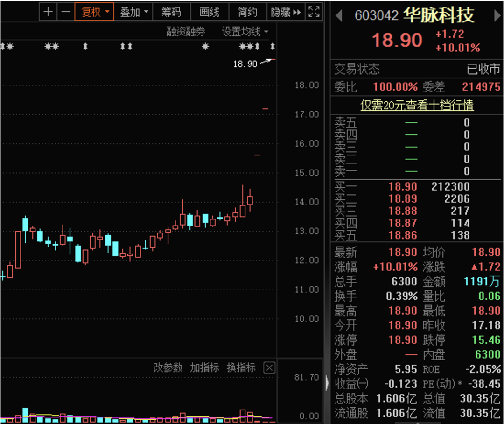
Task: Click 加指标 to add indicator
Action: pyautogui.click(x=204, y=367)
